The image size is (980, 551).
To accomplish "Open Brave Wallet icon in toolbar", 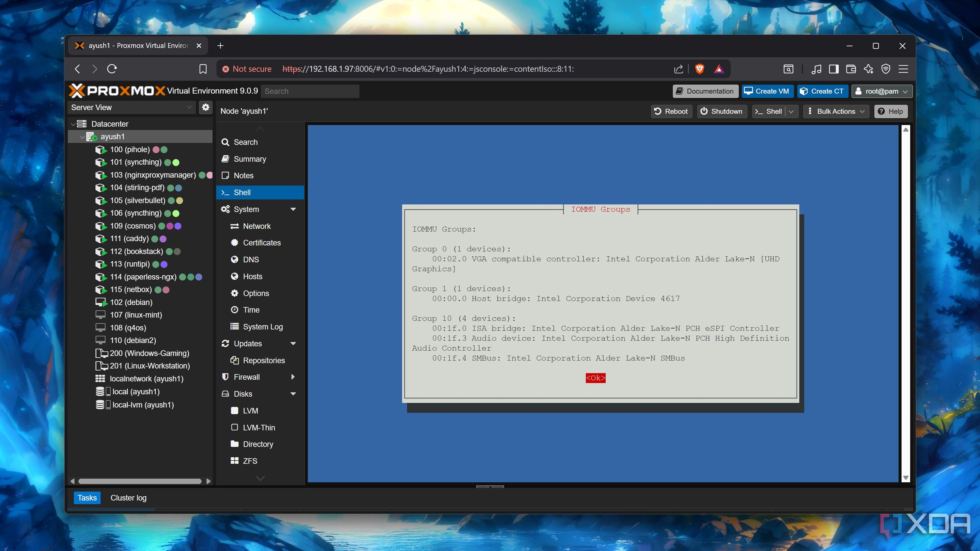I will tap(851, 69).
